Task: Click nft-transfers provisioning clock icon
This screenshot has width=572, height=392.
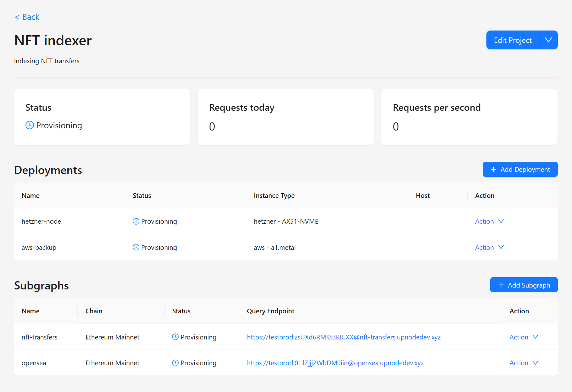Action: pos(175,337)
